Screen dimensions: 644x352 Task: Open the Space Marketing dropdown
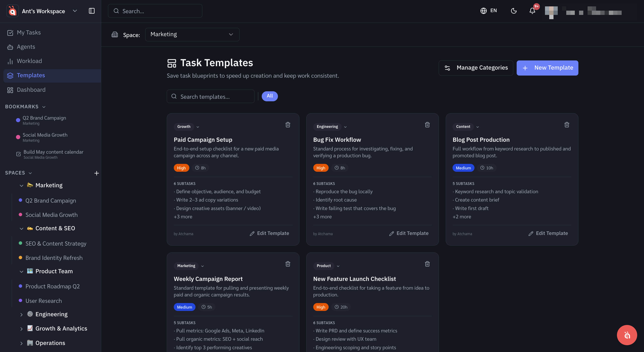pos(192,34)
